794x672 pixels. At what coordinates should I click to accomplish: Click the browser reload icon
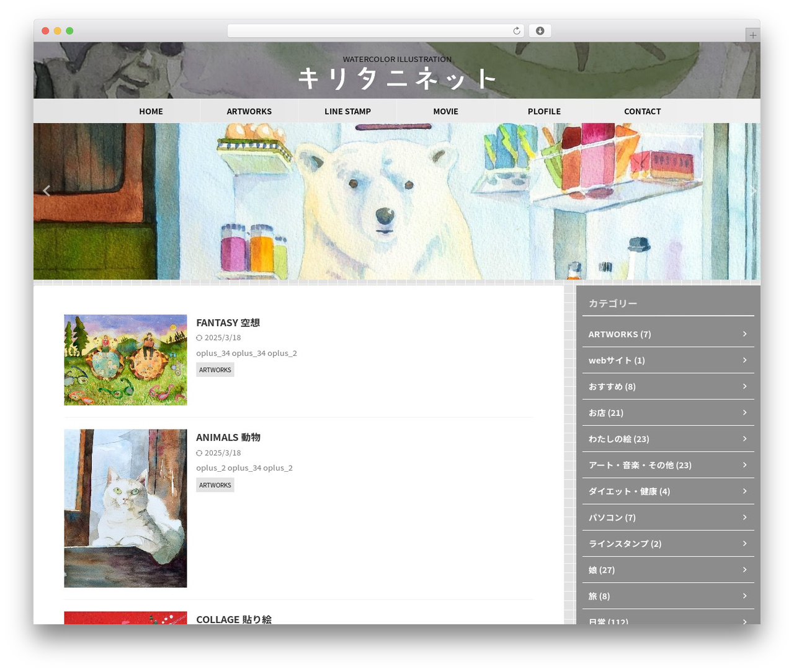(x=516, y=31)
